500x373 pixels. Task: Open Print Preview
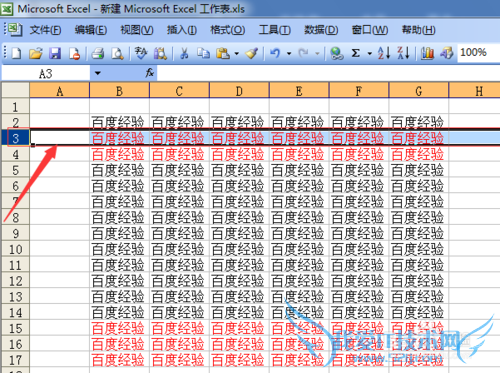117,53
